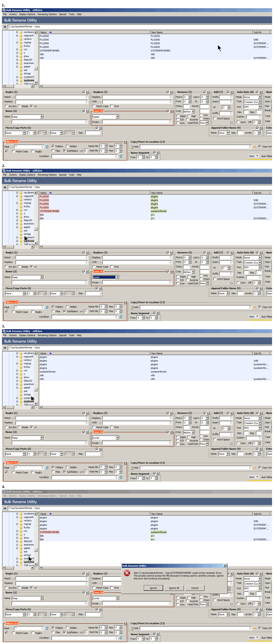Open Renaming Options menu in second window
The height and width of the screenshot is (644, 274).
(47, 175)
